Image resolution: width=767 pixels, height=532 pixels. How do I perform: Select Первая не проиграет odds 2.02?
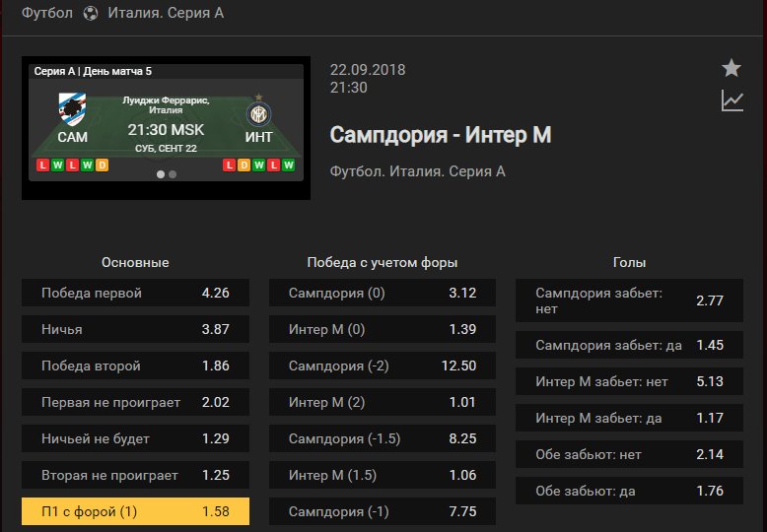point(135,402)
